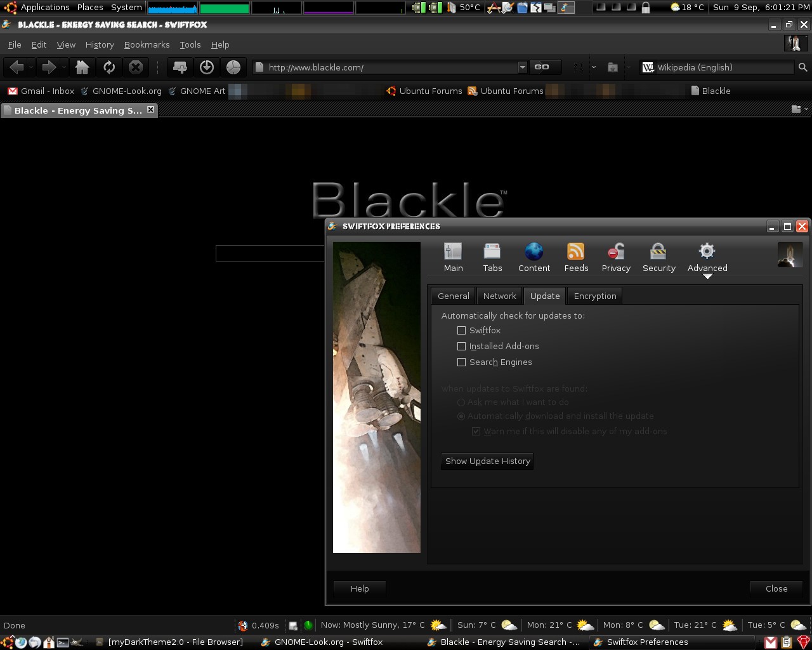The image size is (812, 650).
Task: Open the Wikipedia search engine selector
Action: 648,67
